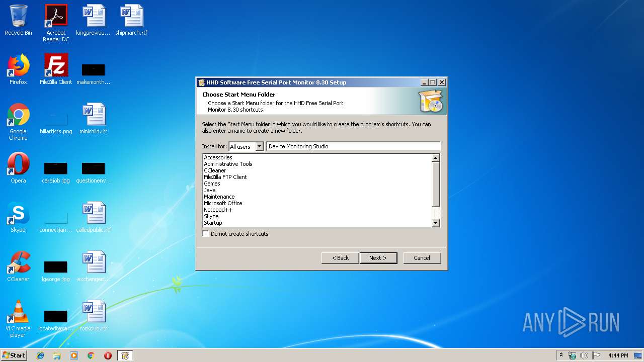Click the Show desktop button on taskbar
Viewport: 644px width, 362px height.
pos(638,355)
